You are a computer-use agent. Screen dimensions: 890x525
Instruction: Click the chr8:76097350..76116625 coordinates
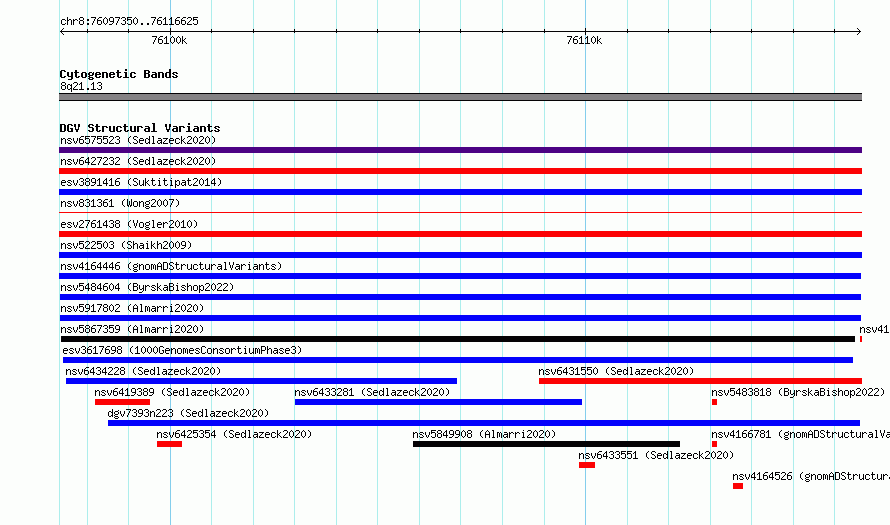coord(129,22)
